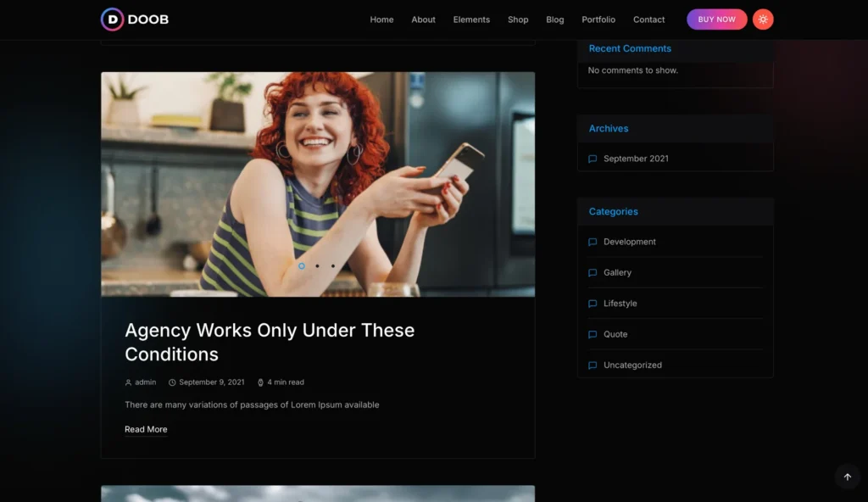The image size is (868, 502).
Task: Select the first slider dot on image
Action: [x=302, y=266]
